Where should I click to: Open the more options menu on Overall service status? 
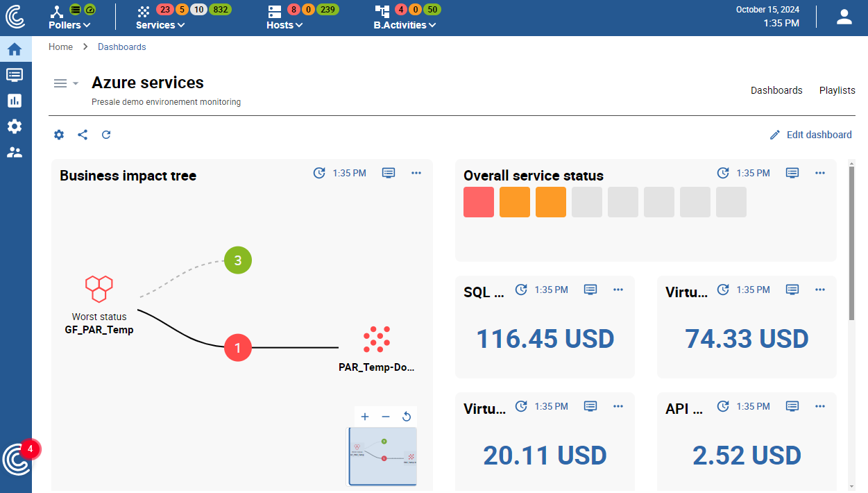[819, 172]
